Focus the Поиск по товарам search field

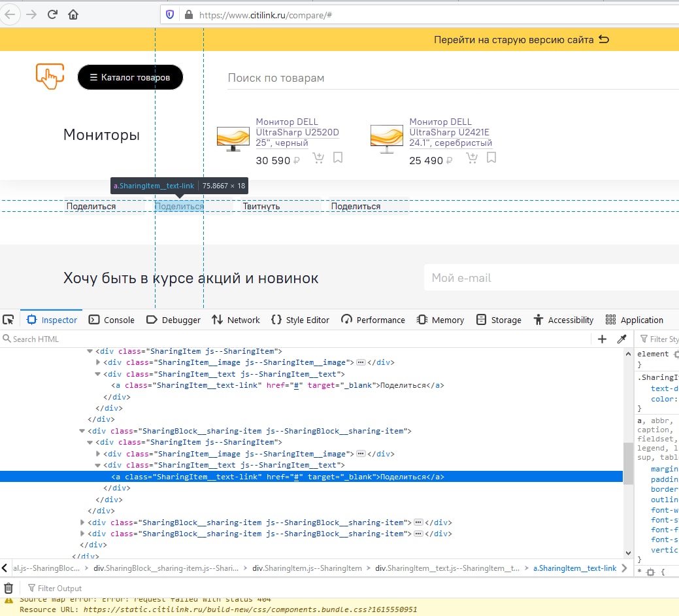pos(453,78)
